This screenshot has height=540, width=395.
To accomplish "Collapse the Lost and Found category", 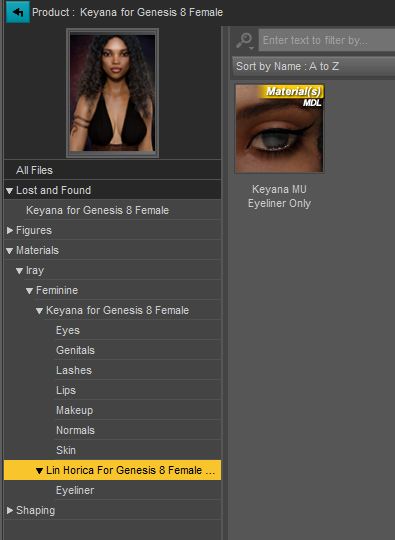I will 10,190.
